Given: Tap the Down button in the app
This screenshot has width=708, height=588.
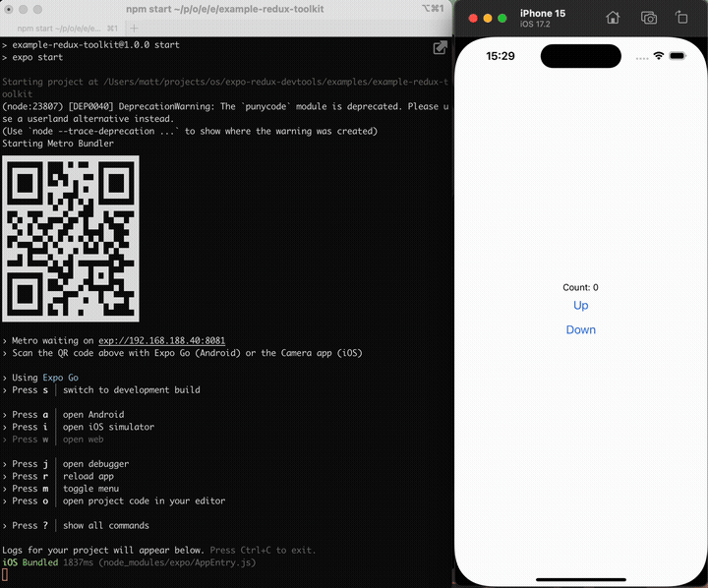Looking at the screenshot, I should coord(581,329).
